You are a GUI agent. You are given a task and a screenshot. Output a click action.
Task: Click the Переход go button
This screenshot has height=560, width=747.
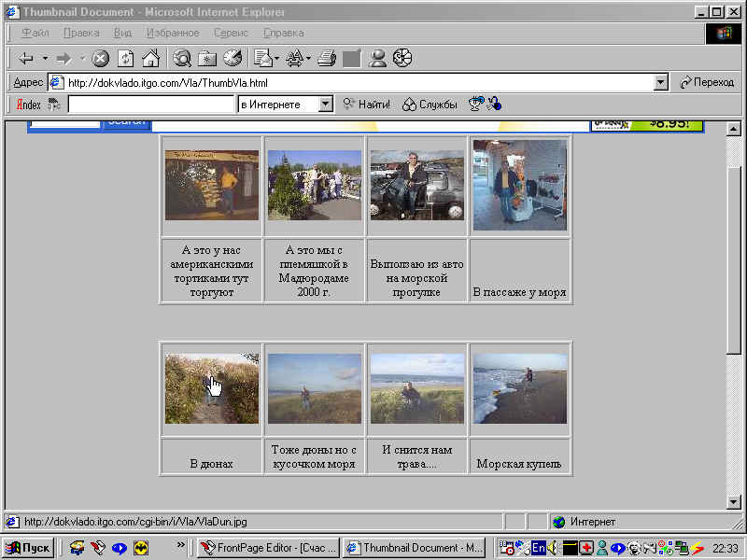[707, 82]
